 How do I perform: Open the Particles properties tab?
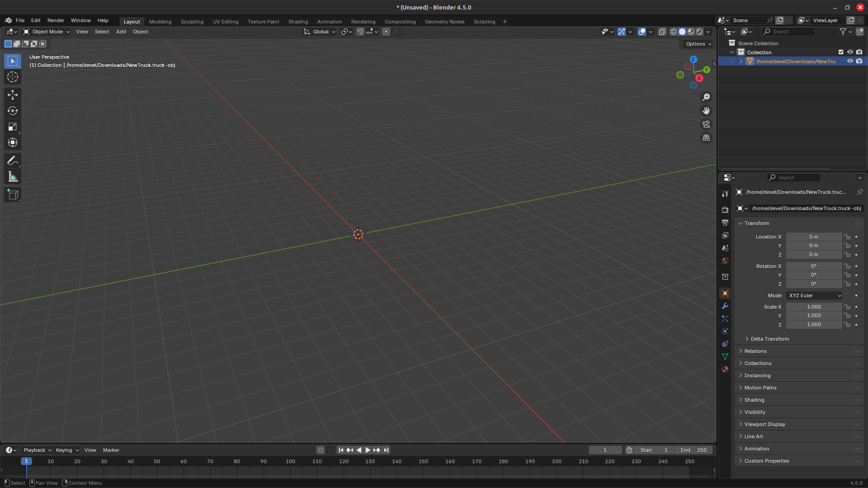click(x=725, y=319)
